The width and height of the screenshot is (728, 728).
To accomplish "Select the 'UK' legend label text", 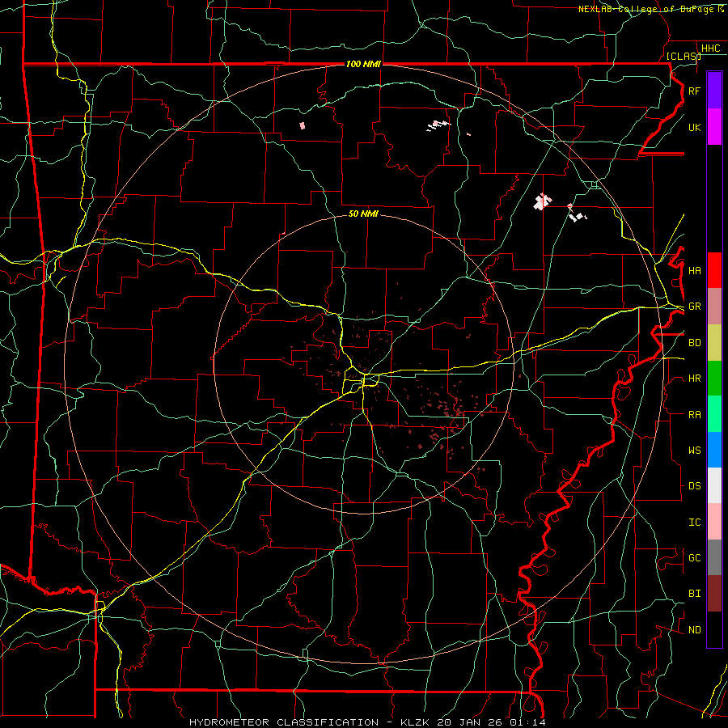I will 694,127.
